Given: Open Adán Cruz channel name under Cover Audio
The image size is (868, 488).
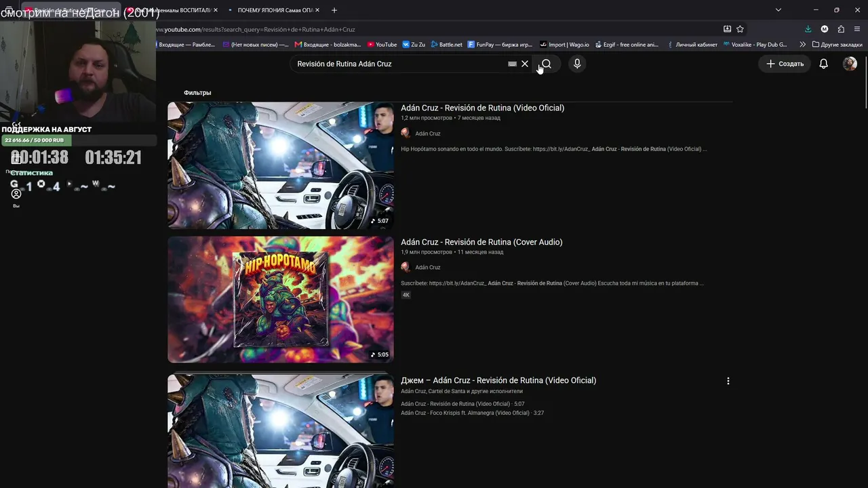Looking at the screenshot, I should [x=427, y=267].
